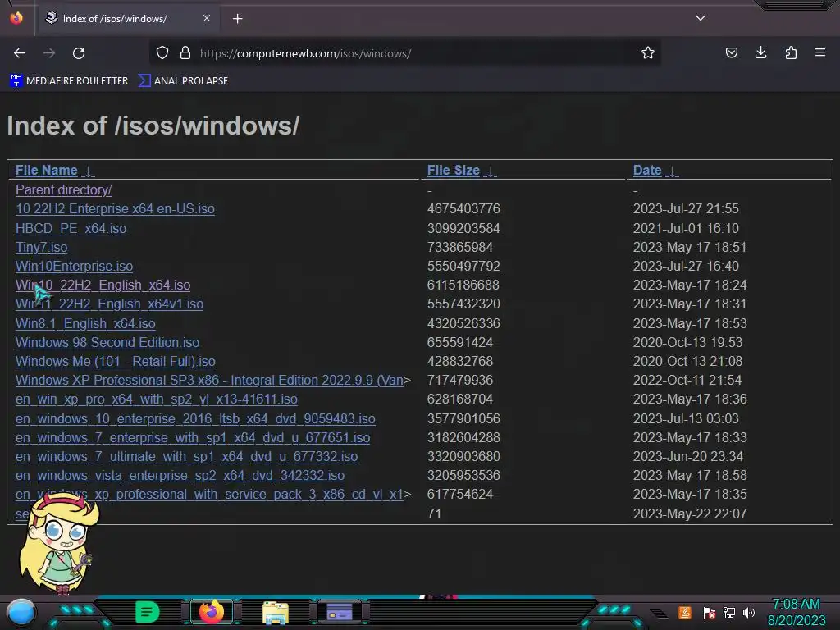This screenshot has height=630, width=840.
Task: Open the second bookmarks toolbar item
Action: point(183,81)
